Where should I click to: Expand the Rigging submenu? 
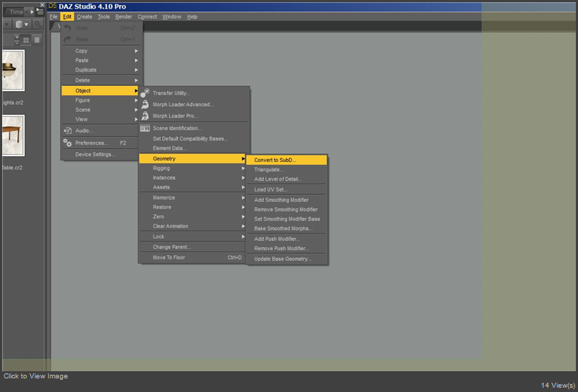[192, 168]
